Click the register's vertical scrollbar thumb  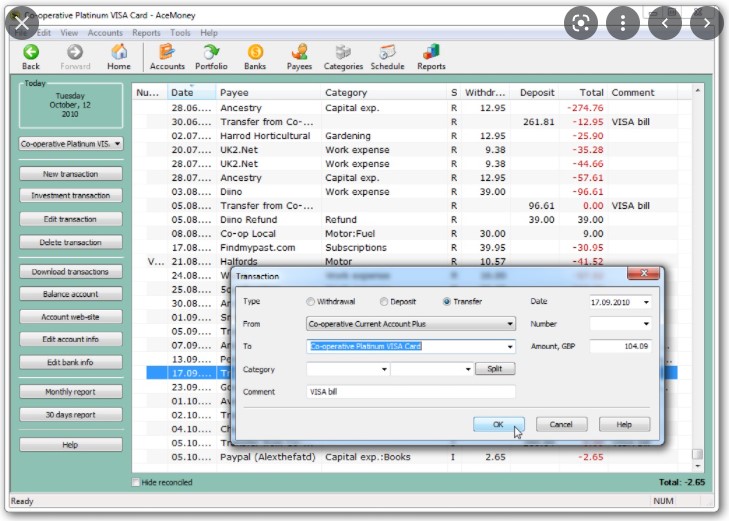(x=697, y=454)
